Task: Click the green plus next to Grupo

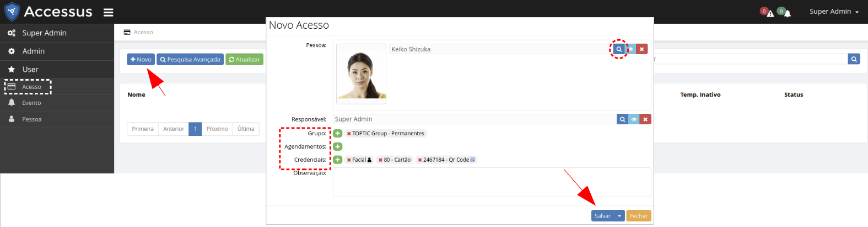Action: (337, 134)
